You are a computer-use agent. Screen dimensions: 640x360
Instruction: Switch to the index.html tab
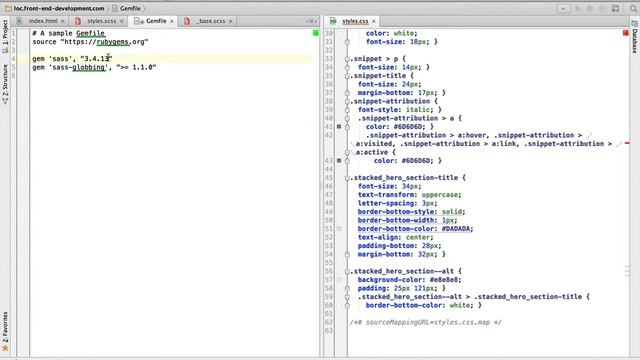coord(43,21)
